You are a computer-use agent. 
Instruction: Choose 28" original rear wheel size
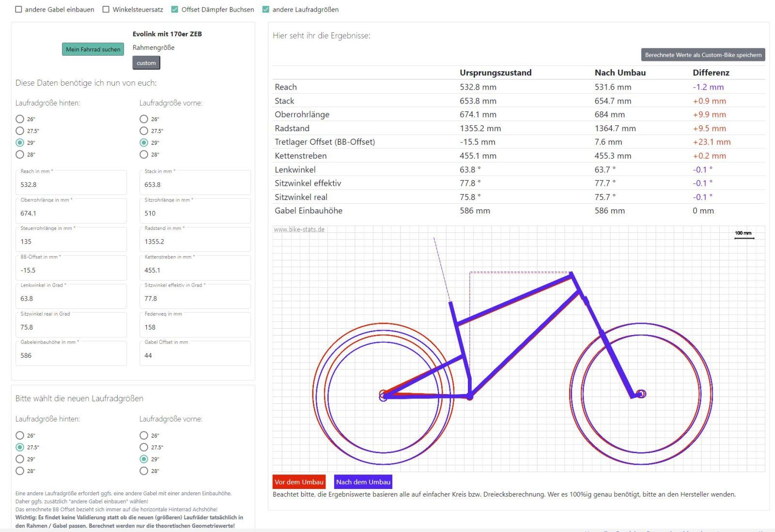[x=20, y=154]
